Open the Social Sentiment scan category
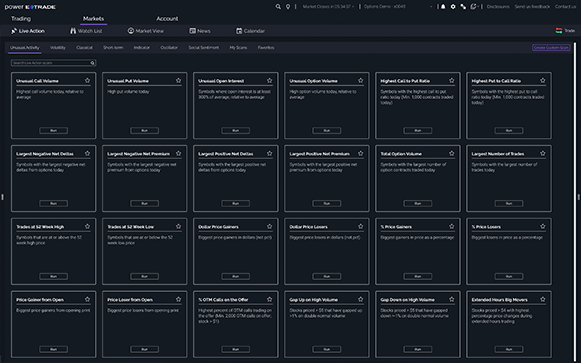The width and height of the screenshot is (581, 363). (x=203, y=47)
